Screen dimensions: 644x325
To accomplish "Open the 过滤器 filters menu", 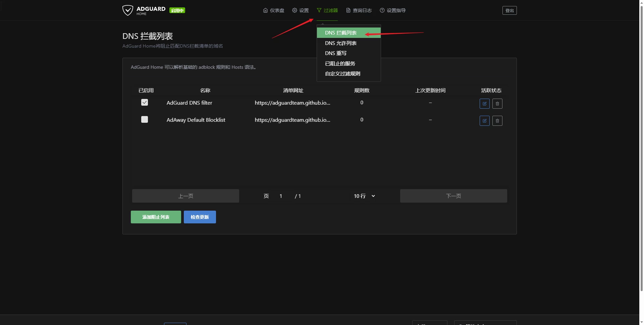I will tap(327, 10).
